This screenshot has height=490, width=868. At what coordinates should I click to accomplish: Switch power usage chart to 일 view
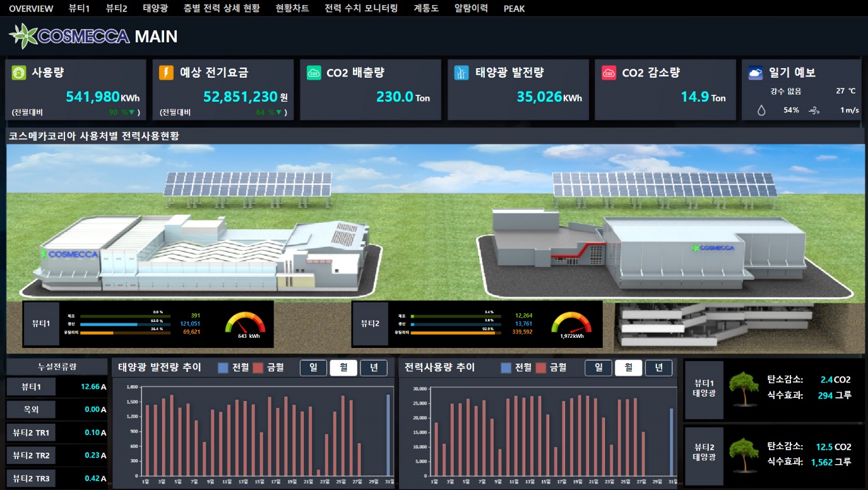click(x=598, y=367)
